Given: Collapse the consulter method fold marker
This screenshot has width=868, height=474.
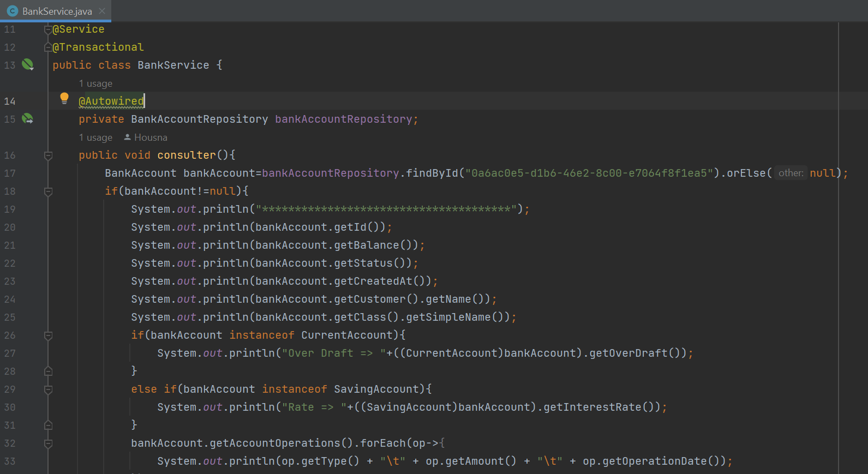Looking at the screenshot, I should (48, 155).
